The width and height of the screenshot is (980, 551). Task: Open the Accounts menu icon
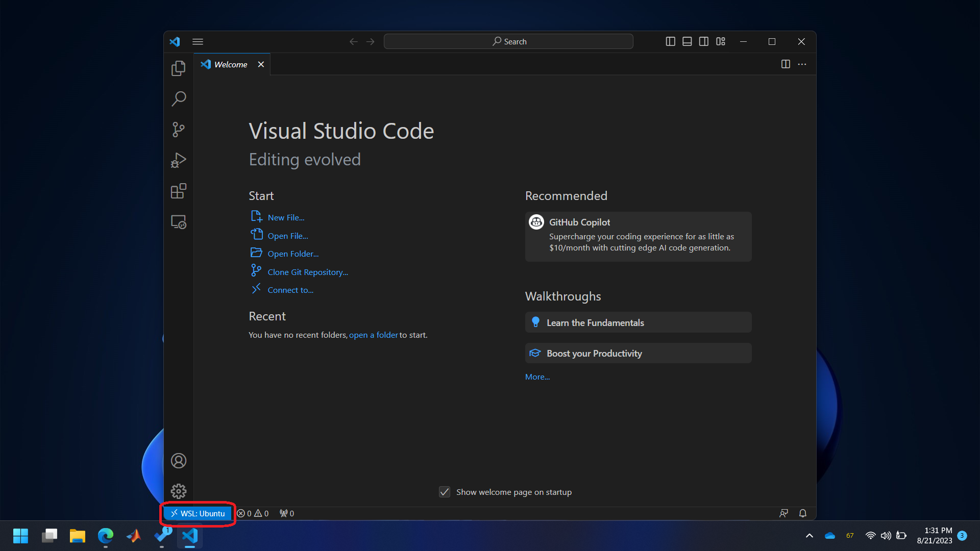178,461
